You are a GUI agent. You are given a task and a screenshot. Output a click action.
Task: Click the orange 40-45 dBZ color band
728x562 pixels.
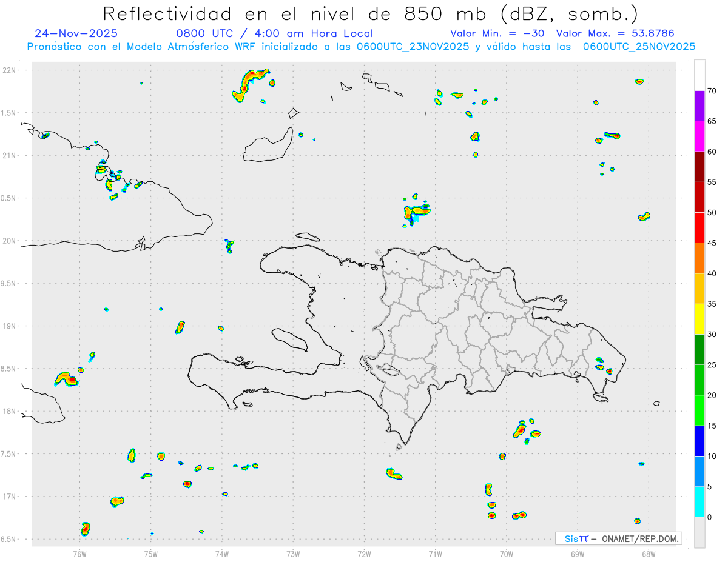699,258
